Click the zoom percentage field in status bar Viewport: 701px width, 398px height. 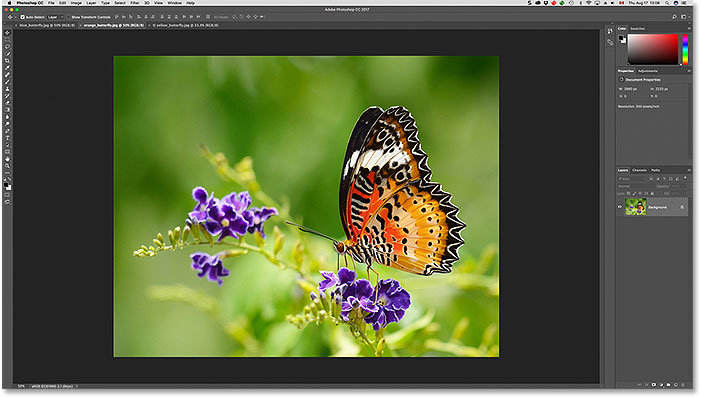pos(21,386)
